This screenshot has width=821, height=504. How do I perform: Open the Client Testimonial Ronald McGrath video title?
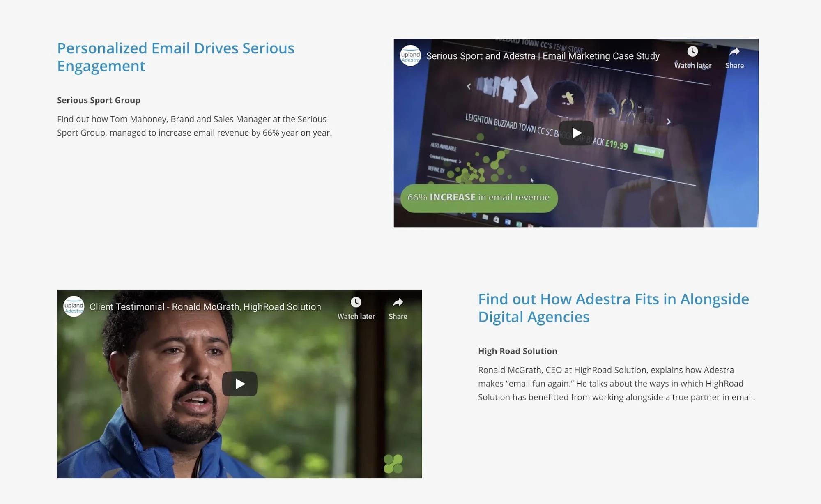click(205, 307)
